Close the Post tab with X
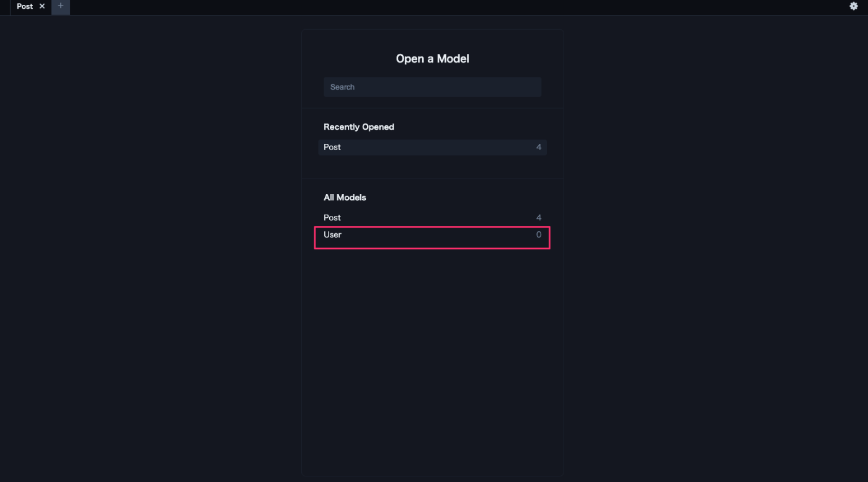Image resolution: width=868 pixels, height=482 pixels. 42,6
